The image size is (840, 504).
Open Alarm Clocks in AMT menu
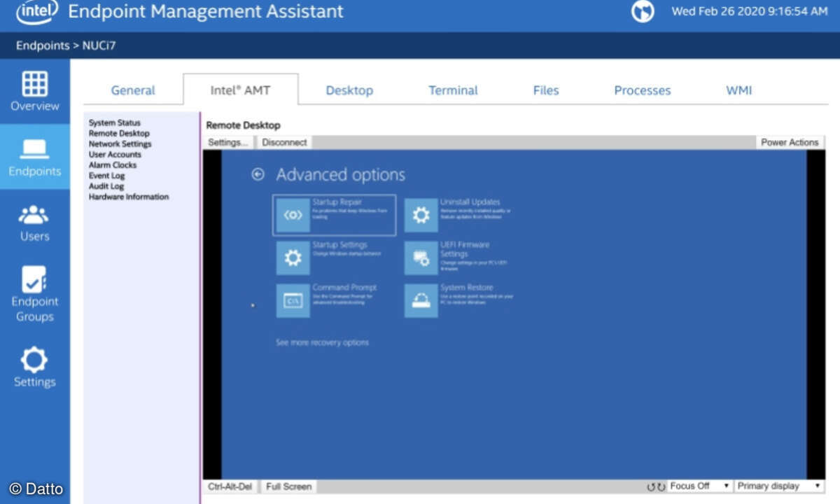coord(113,164)
